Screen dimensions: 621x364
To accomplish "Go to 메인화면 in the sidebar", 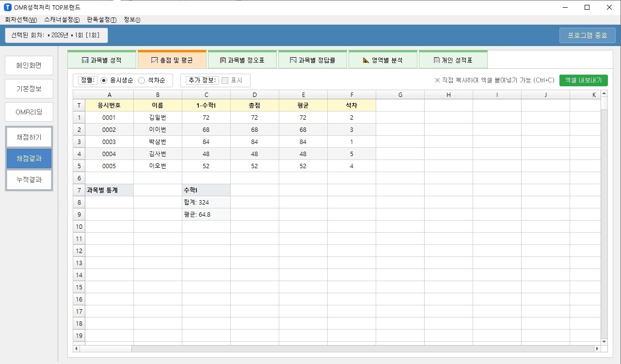I will [x=29, y=65].
